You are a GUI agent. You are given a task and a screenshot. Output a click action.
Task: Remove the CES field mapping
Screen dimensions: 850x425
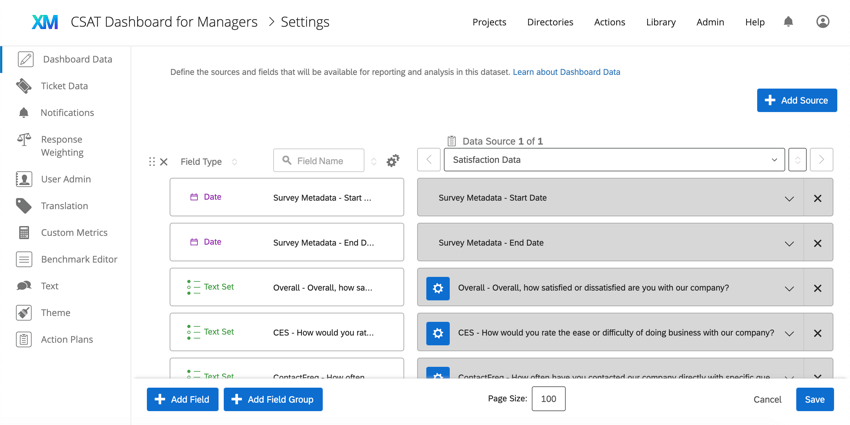pos(817,333)
